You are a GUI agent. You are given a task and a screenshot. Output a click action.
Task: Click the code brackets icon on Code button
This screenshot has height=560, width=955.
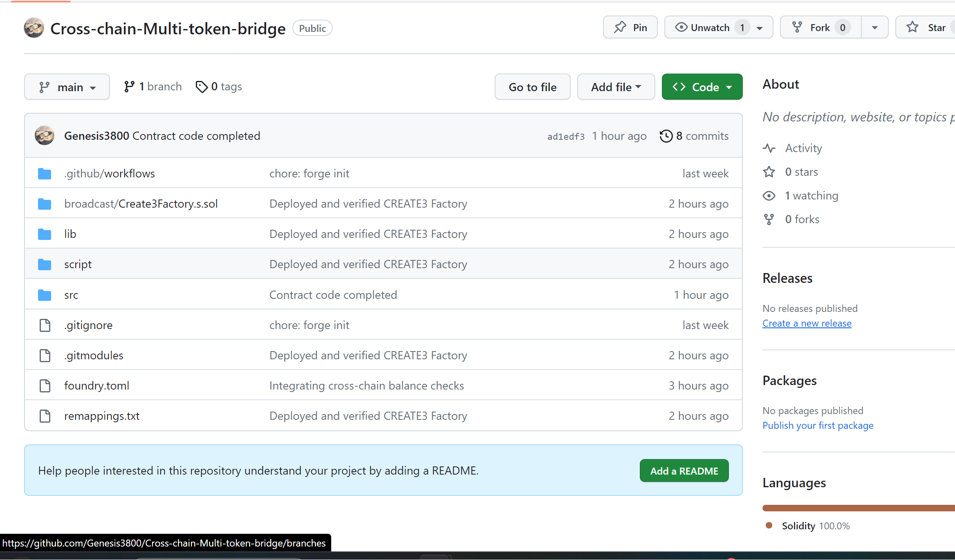click(x=679, y=87)
